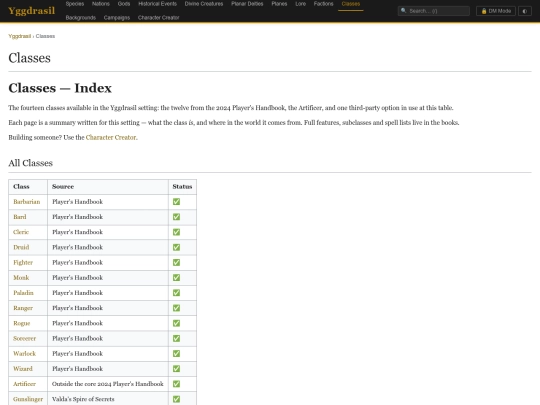Click the Yggdrasil breadcrumb link

tap(20, 36)
